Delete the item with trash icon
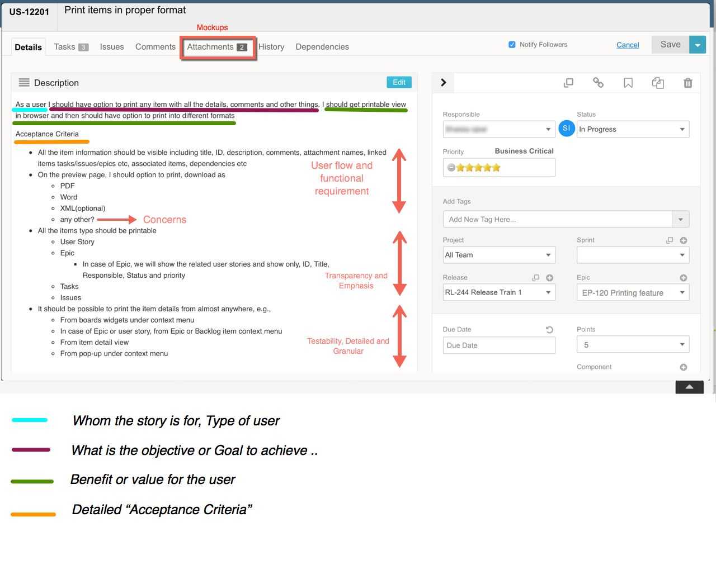This screenshot has height=588, width=716. click(688, 83)
